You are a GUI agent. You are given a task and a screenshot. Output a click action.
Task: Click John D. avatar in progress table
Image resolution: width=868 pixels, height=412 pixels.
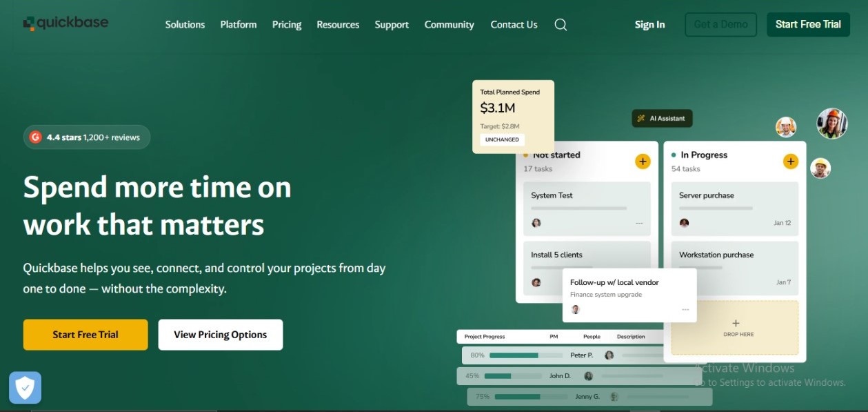click(x=588, y=376)
